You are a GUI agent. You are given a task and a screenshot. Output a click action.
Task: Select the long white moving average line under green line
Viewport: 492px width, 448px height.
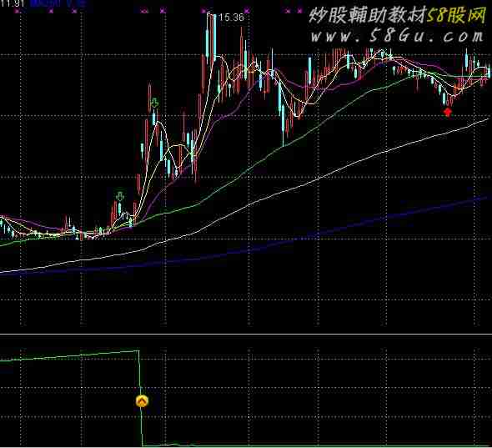coord(319,179)
